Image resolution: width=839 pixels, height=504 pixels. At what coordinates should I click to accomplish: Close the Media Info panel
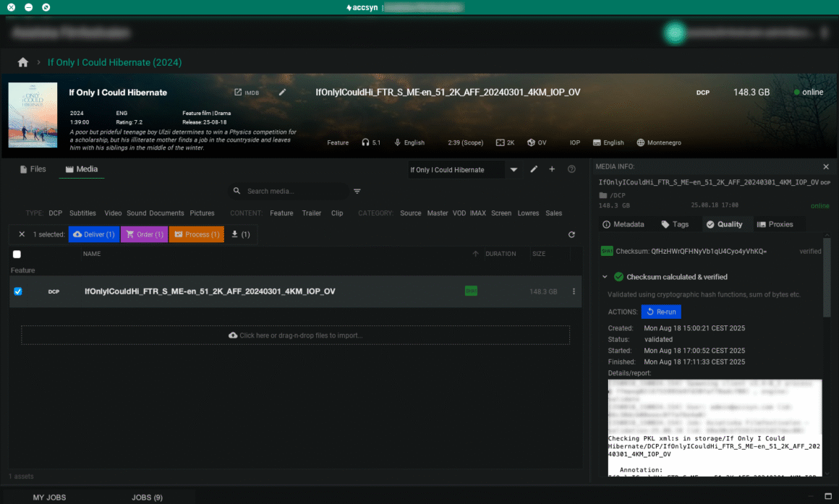click(x=826, y=167)
